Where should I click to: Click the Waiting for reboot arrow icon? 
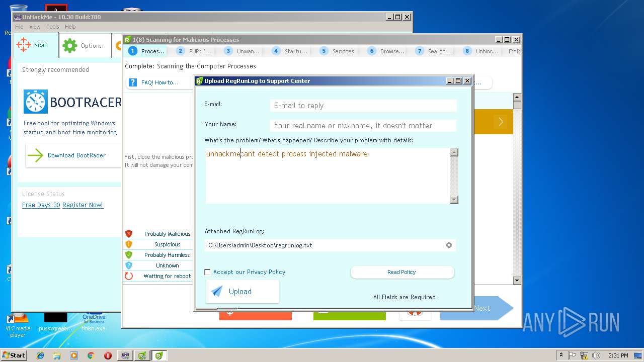[x=129, y=276]
